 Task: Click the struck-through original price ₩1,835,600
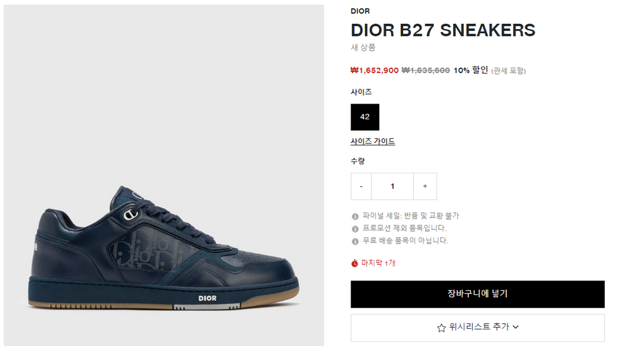pyautogui.click(x=426, y=70)
